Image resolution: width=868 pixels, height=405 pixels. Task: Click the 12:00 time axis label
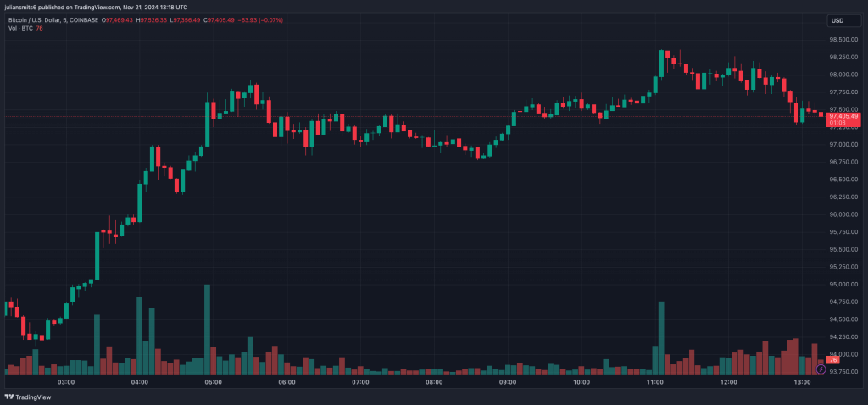point(728,382)
